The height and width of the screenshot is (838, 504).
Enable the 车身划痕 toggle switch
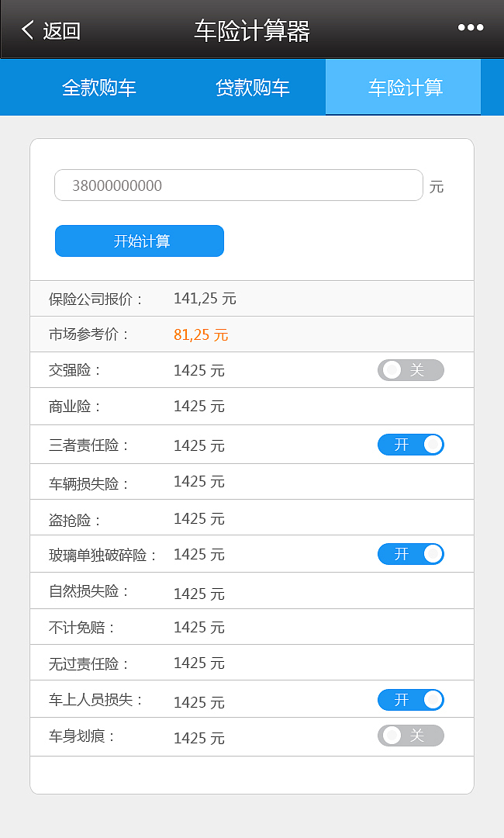click(411, 736)
